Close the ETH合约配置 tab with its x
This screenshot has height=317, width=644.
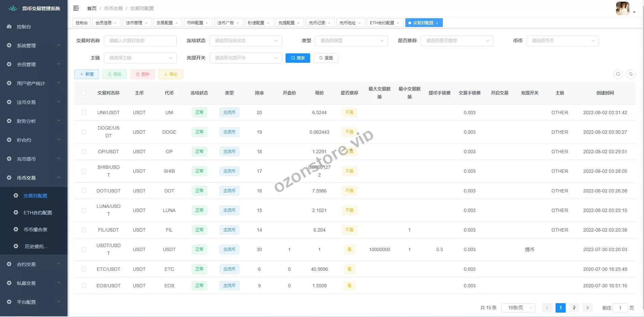coord(398,23)
